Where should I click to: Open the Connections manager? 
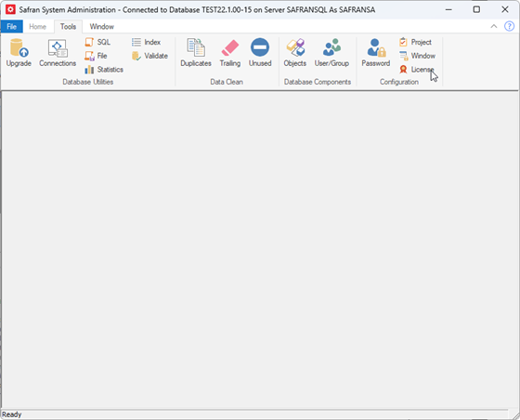click(58, 53)
